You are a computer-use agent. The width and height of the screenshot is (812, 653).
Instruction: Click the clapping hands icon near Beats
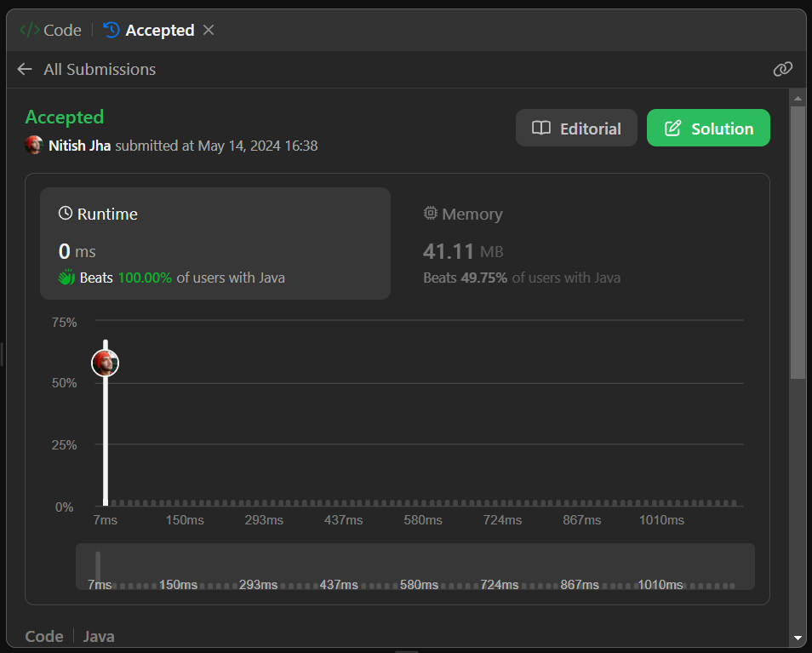(x=66, y=278)
